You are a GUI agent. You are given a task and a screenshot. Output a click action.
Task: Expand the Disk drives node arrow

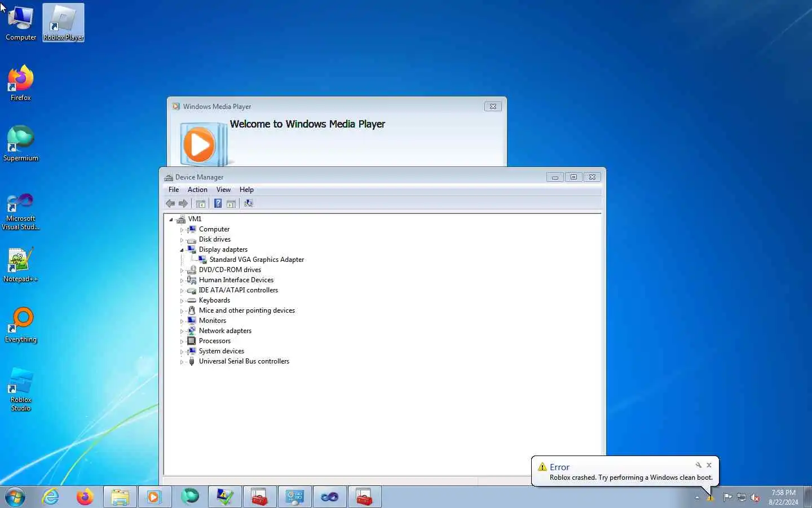pyautogui.click(x=182, y=240)
